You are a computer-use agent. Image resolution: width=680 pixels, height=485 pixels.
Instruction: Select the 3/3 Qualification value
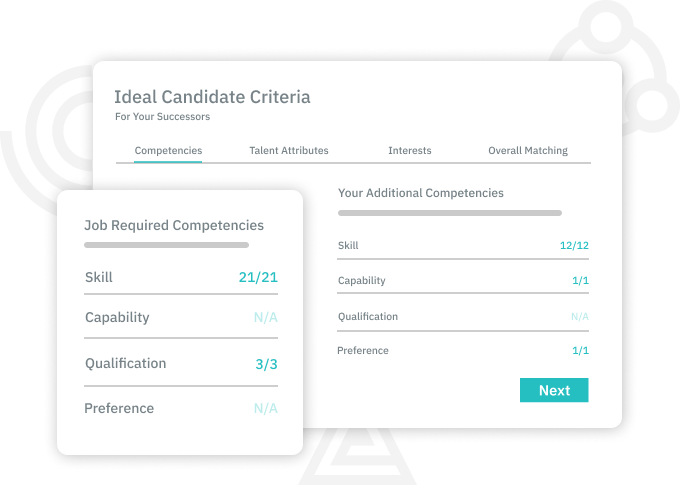tap(266, 364)
